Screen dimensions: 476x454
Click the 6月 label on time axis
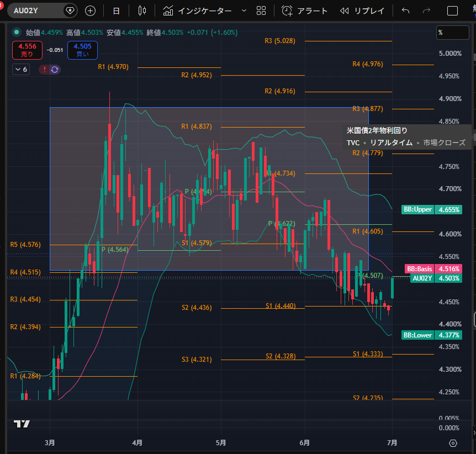point(304,443)
